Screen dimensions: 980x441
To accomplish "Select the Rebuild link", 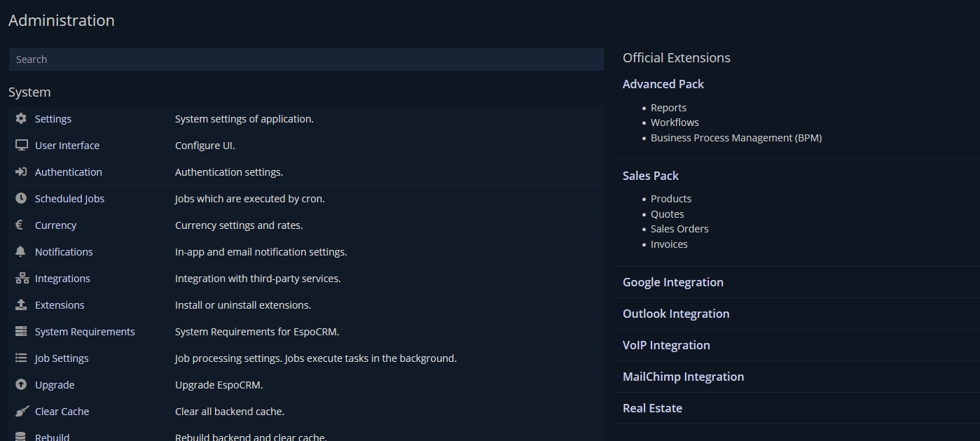I will [52, 437].
